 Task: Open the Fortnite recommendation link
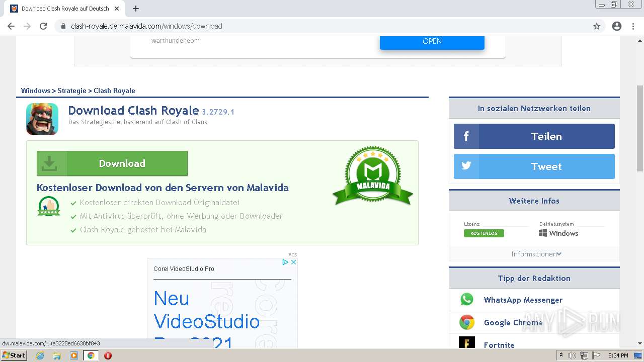[x=499, y=345]
